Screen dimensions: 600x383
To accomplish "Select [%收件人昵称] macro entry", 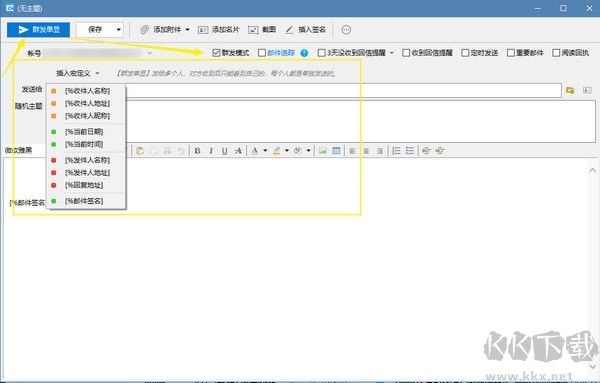I will (x=86, y=116).
